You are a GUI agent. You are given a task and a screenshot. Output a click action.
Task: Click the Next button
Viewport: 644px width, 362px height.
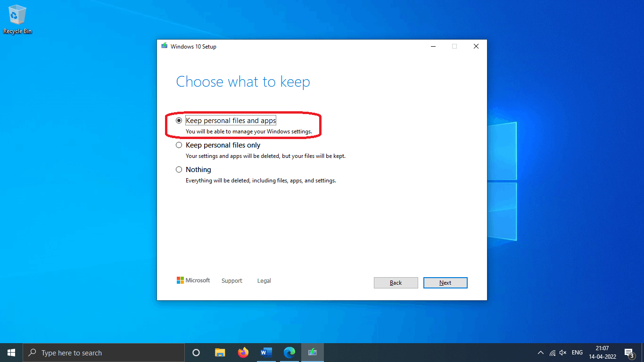coord(445,283)
